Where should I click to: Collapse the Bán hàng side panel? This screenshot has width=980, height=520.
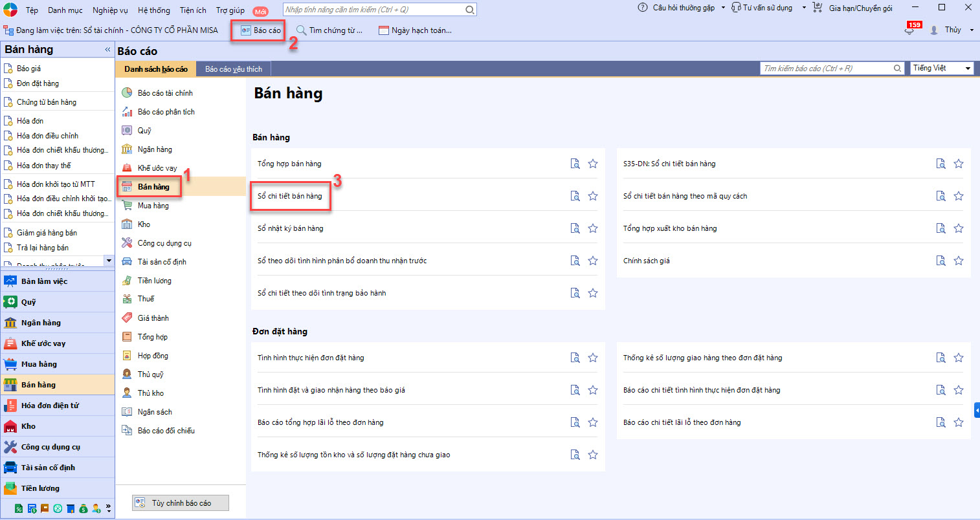[107, 49]
